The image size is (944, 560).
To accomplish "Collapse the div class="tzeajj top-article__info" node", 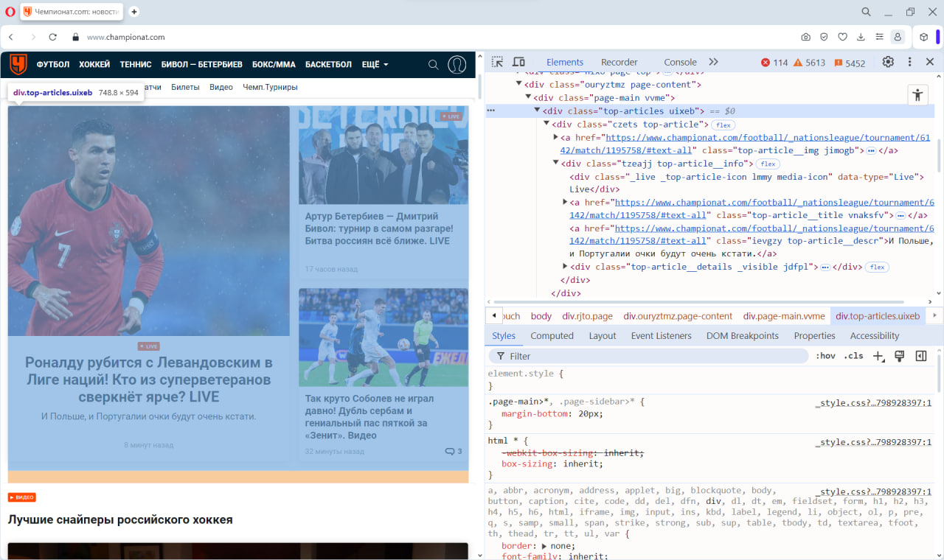I will point(555,163).
